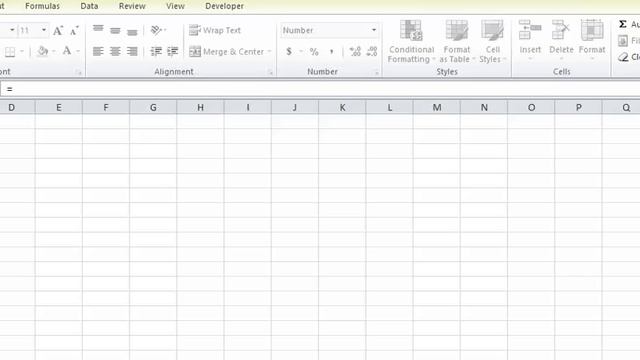Viewport: 640px width, 360px height.
Task: Apply the Fill Color bucket
Action: pos(42,51)
